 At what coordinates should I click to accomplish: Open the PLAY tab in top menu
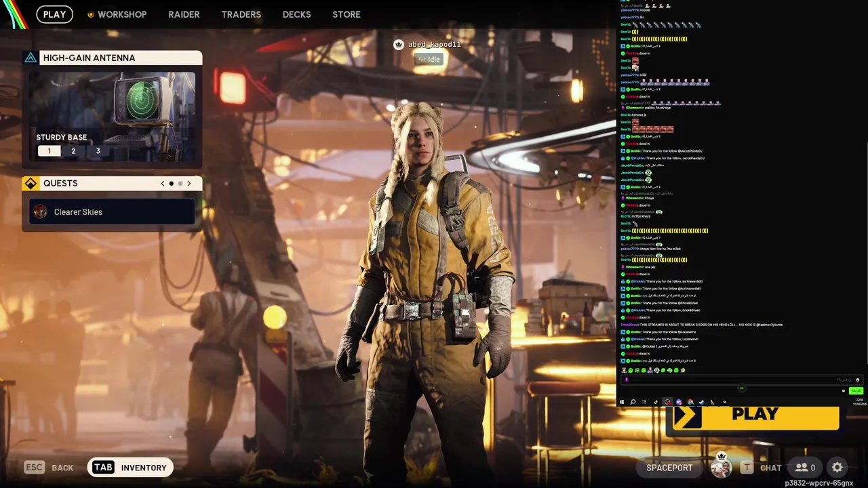(x=54, y=14)
